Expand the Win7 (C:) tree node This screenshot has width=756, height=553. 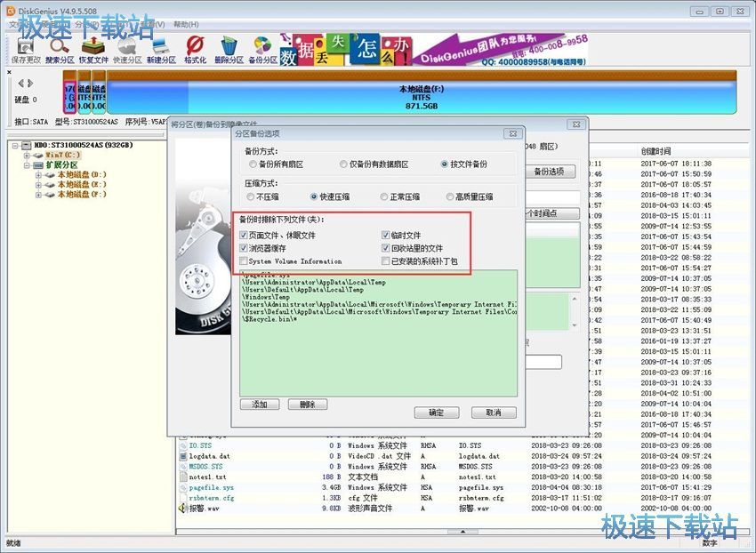coord(28,156)
